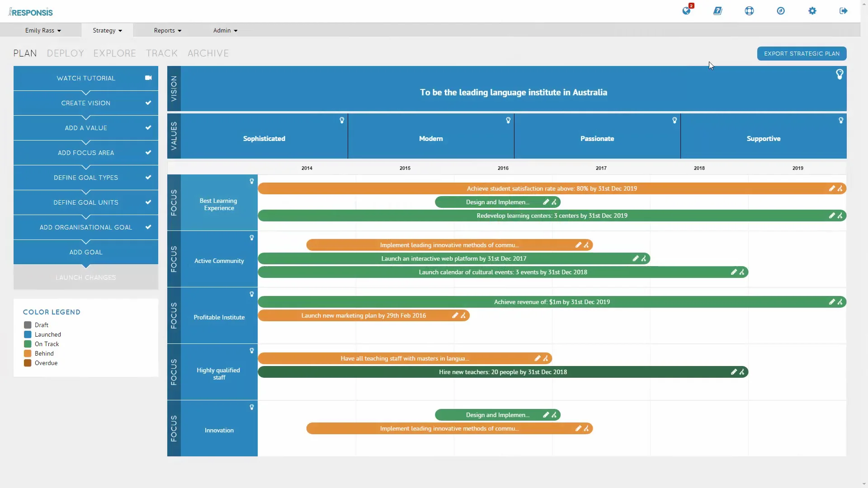
Task: Edit pencil on Launch interactive web platform goal
Action: pyautogui.click(x=636, y=258)
